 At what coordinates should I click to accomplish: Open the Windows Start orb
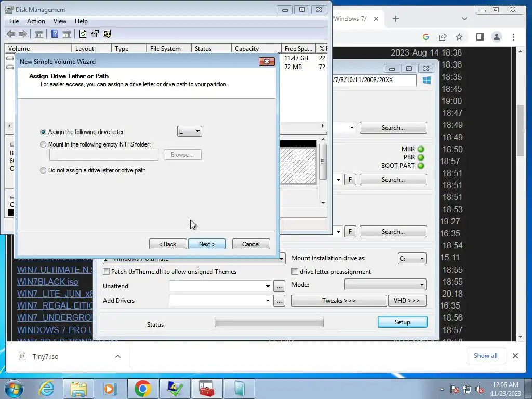point(14,389)
